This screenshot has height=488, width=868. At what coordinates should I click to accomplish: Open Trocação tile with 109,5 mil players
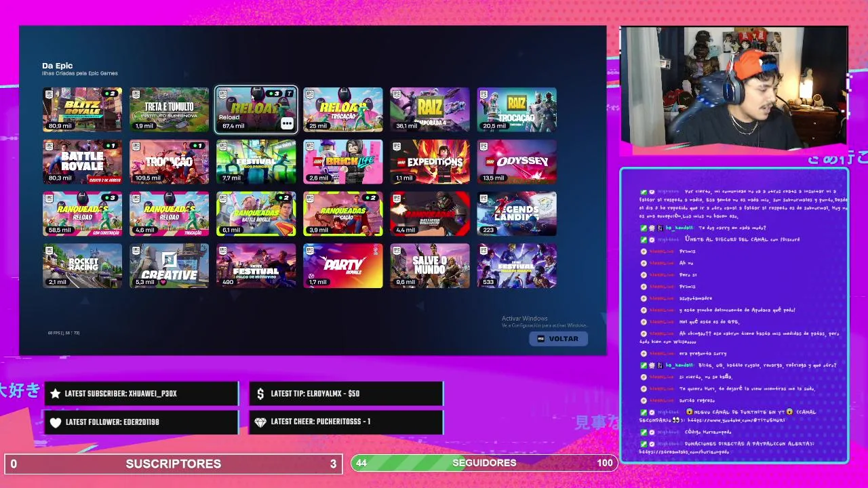(169, 161)
